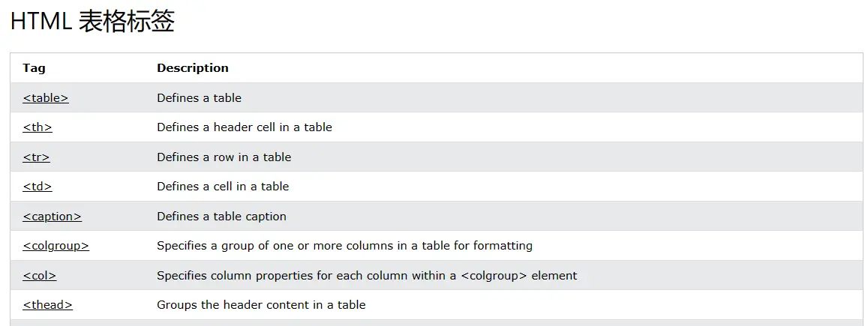The image size is (868, 326).
Task: Go to the <colgroup> tag link
Action: pyautogui.click(x=56, y=246)
